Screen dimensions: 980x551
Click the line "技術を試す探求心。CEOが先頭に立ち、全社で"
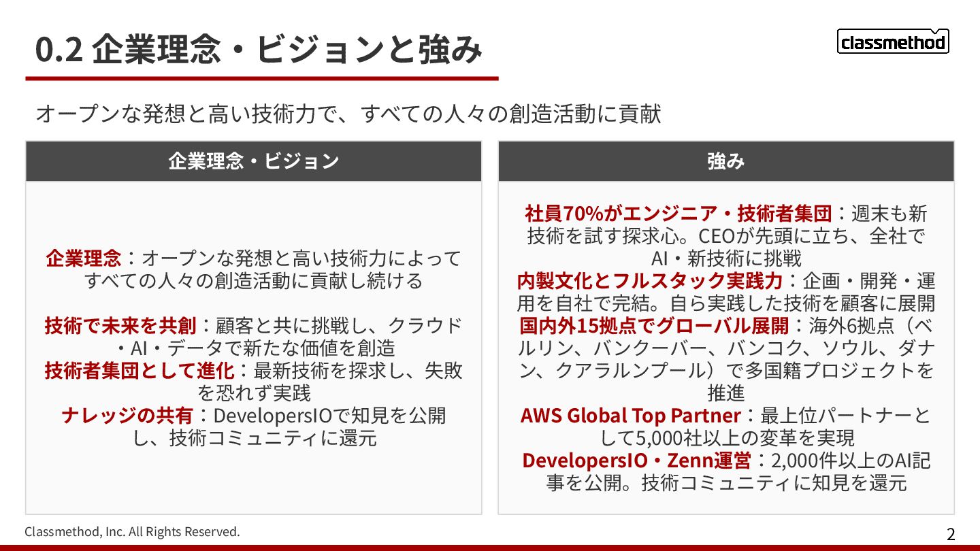click(726, 236)
